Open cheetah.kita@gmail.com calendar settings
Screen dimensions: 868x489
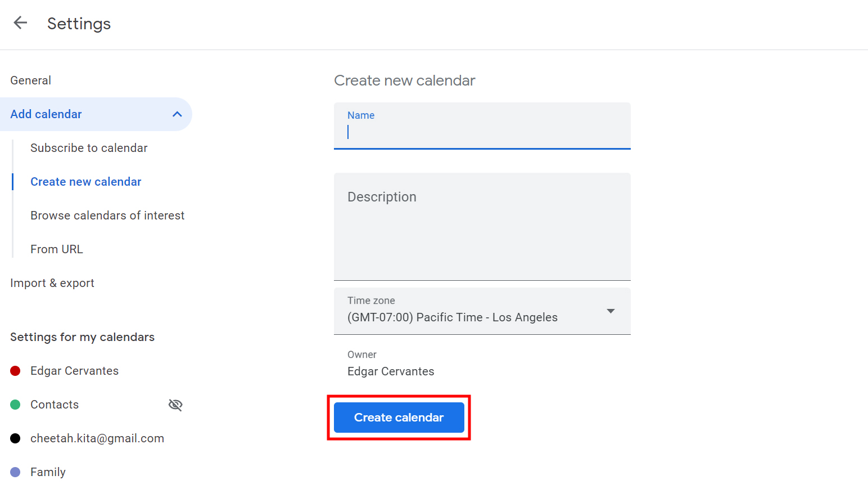click(97, 438)
